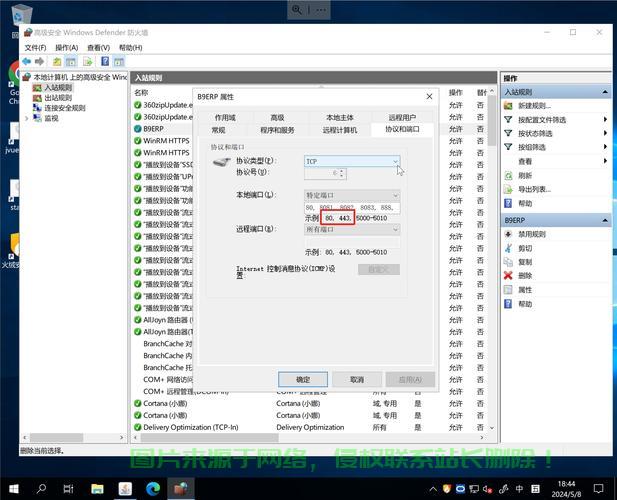Open Microsoft Edge from the taskbar
Viewport: 617px width, 500px height.
(153, 489)
